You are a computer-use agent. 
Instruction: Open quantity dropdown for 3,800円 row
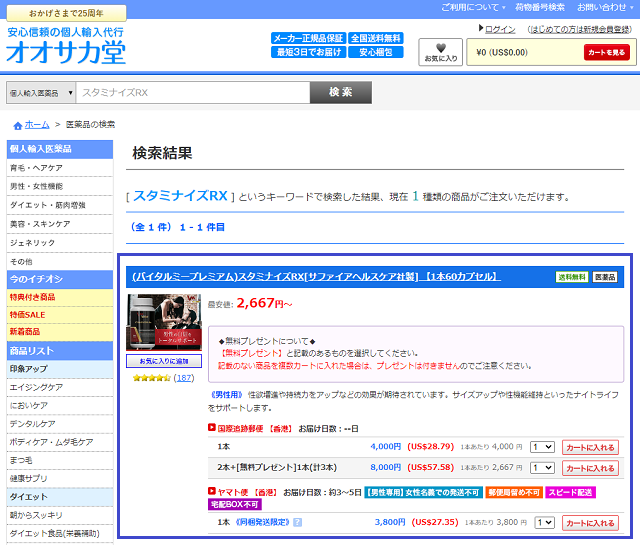pyautogui.click(x=544, y=523)
